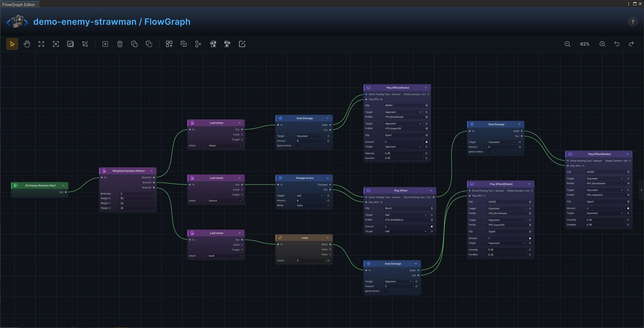
Task: Collapse the Change Armor node
Action: click(x=327, y=178)
